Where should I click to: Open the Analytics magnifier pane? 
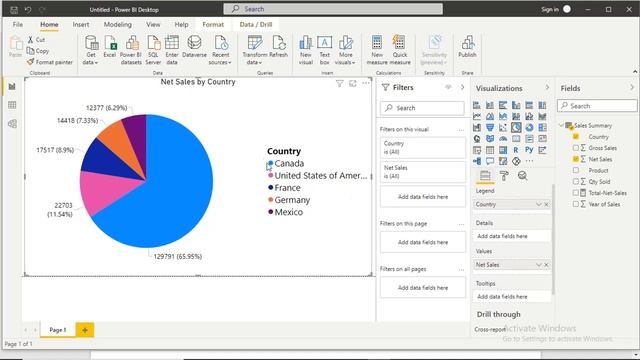(522, 176)
